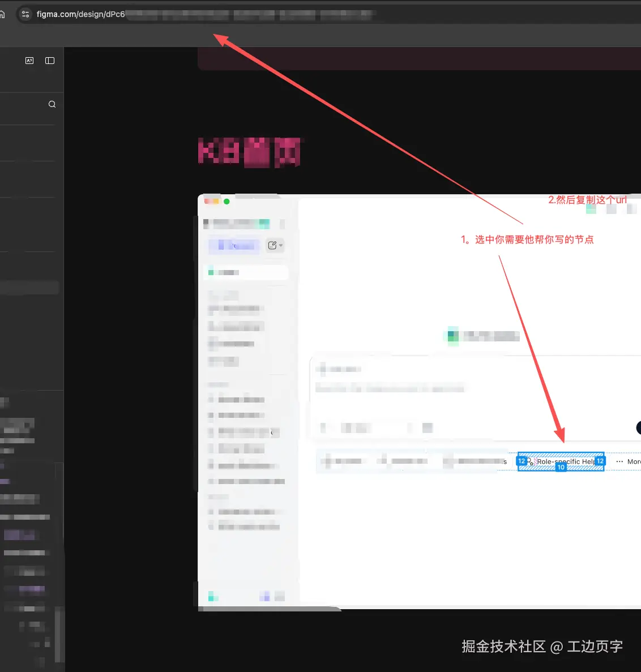Image resolution: width=641 pixels, height=672 pixels.
Task: Open search in the Figma layers panel
Action: coord(52,104)
